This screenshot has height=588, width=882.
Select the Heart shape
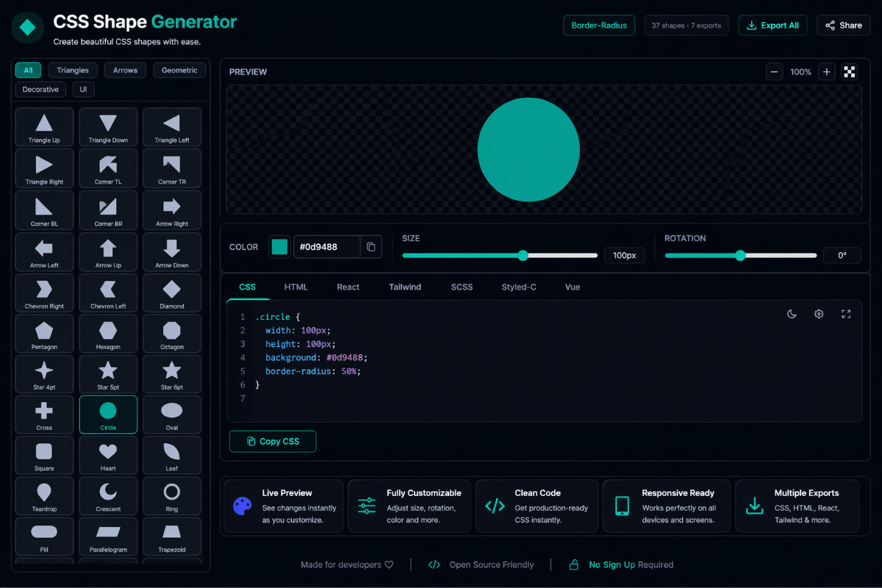[x=108, y=455]
